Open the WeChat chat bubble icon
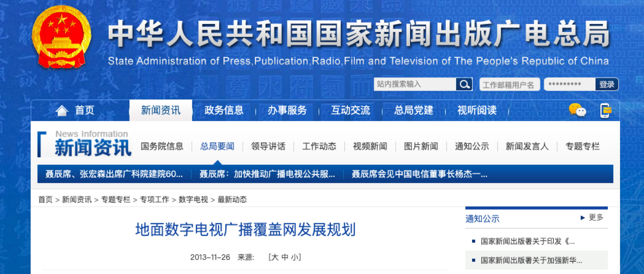The height and width of the screenshot is (274, 644). (577, 110)
